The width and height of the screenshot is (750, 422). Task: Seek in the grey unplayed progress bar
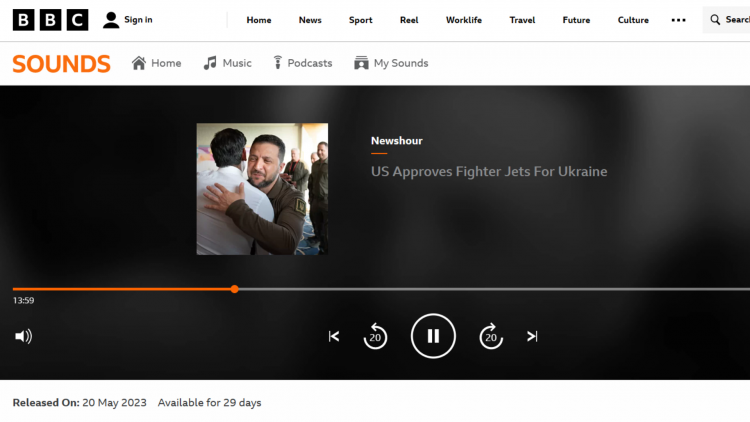494,289
